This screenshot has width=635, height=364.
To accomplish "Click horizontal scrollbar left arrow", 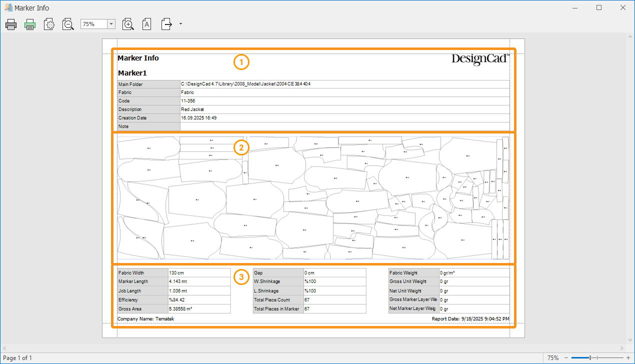I will tap(4, 347).
